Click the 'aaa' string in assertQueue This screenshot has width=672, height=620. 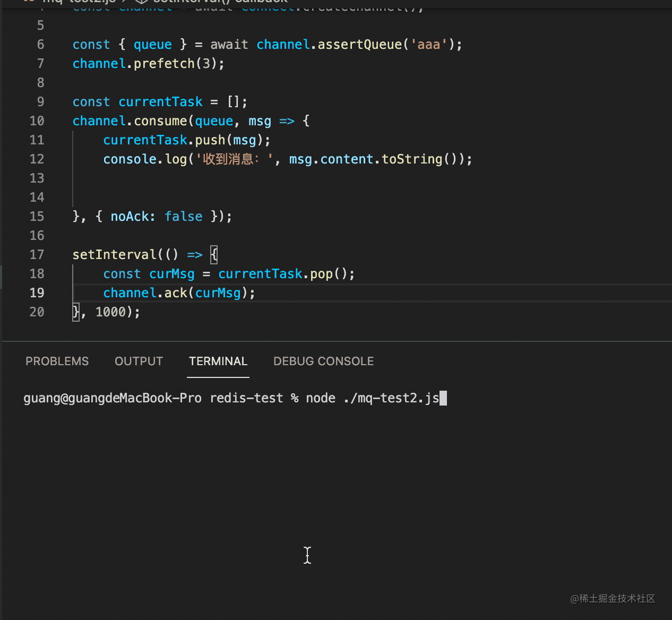(x=429, y=45)
